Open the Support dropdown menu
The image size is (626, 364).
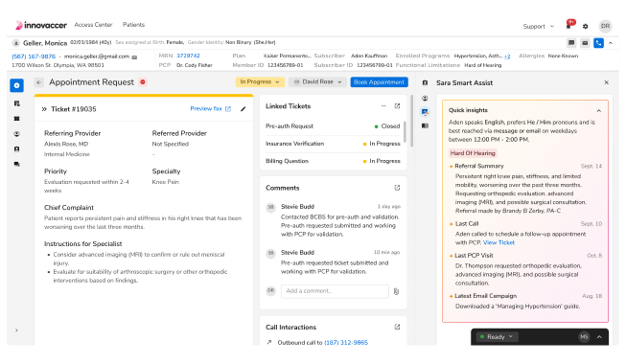(538, 27)
